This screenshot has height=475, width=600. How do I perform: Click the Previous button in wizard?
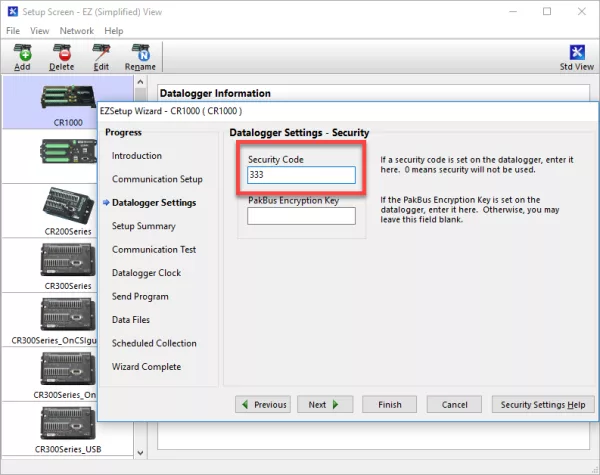pos(263,405)
